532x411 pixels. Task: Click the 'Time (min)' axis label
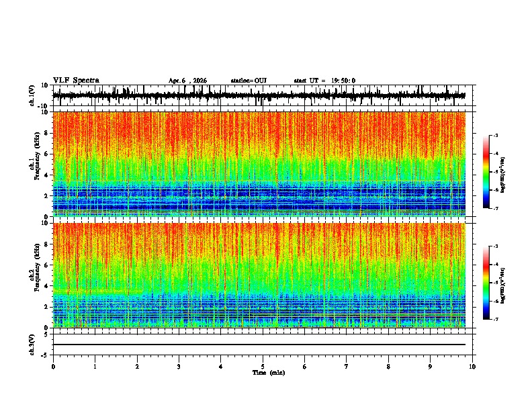click(x=269, y=373)
